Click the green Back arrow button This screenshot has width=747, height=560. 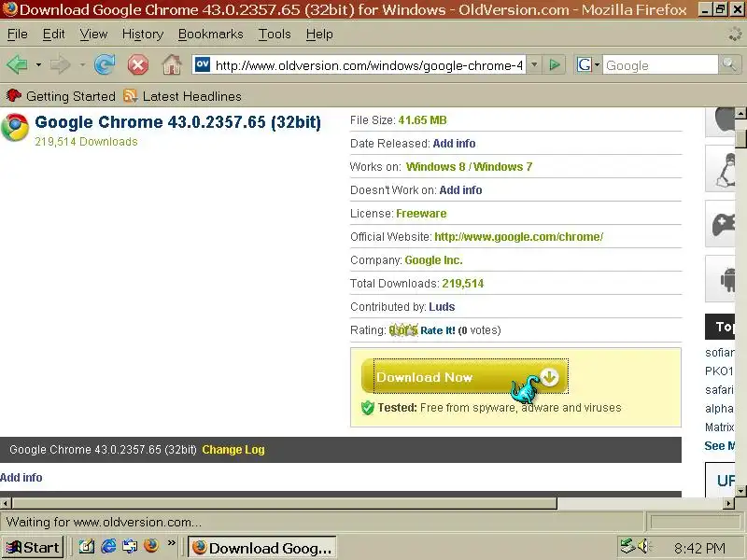(18, 64)
